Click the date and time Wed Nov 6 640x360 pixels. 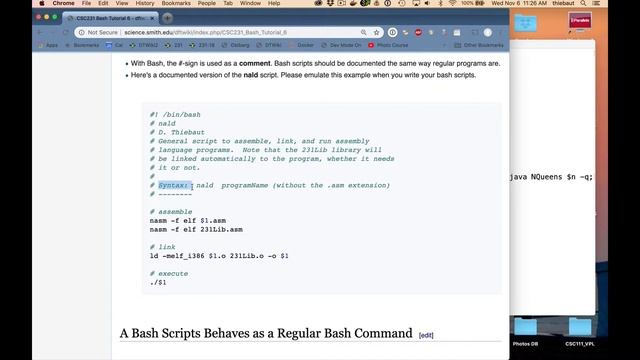519,3
